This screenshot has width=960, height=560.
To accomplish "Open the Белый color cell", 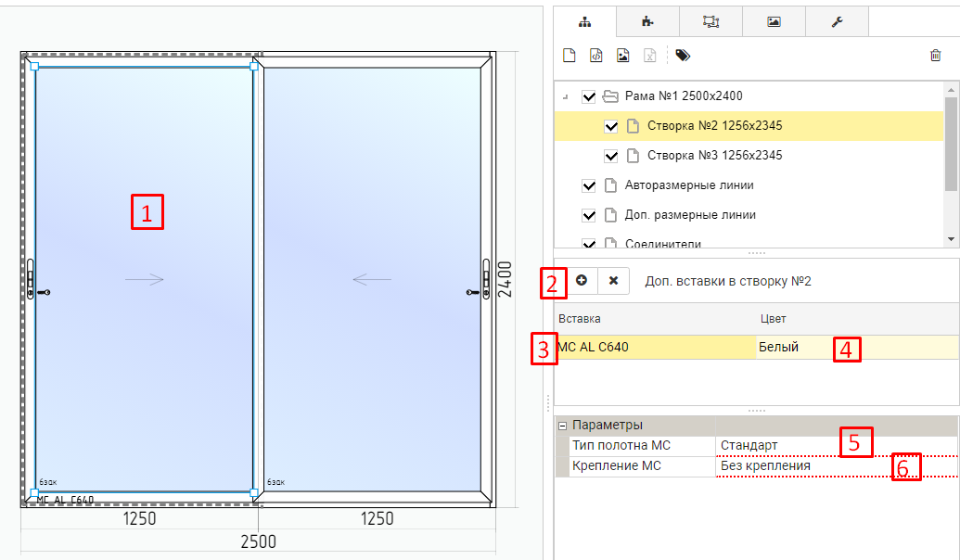I will tap(857, 347).
